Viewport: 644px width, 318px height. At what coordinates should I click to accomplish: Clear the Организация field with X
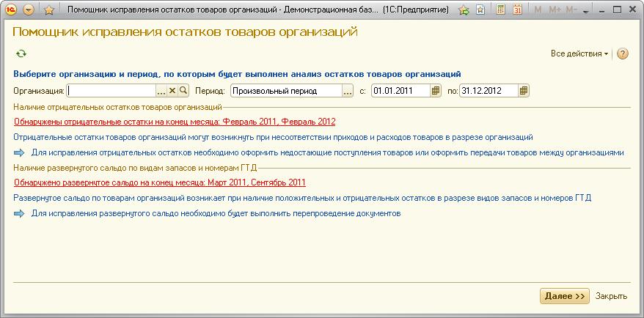pos(172,90)
